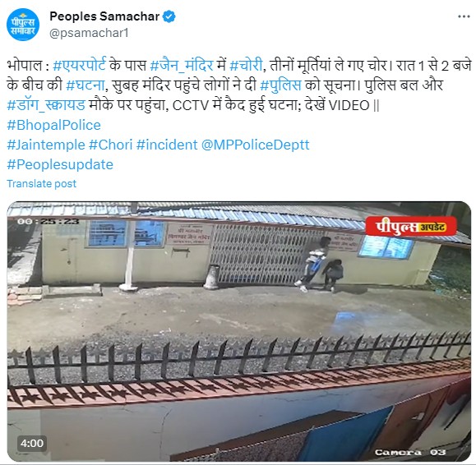Click Translate post
476x465 pixels.
pos(42,183)
